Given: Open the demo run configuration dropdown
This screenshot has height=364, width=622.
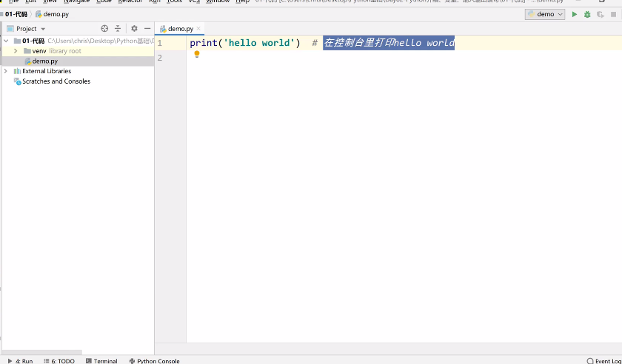Looking at the screenshot, I should click(545, 14).
